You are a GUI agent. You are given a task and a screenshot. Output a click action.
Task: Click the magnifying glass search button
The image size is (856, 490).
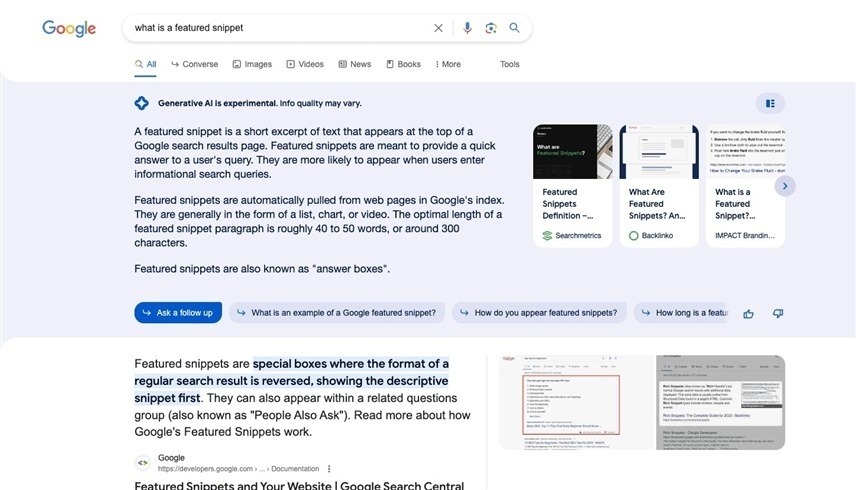(514, 28)
